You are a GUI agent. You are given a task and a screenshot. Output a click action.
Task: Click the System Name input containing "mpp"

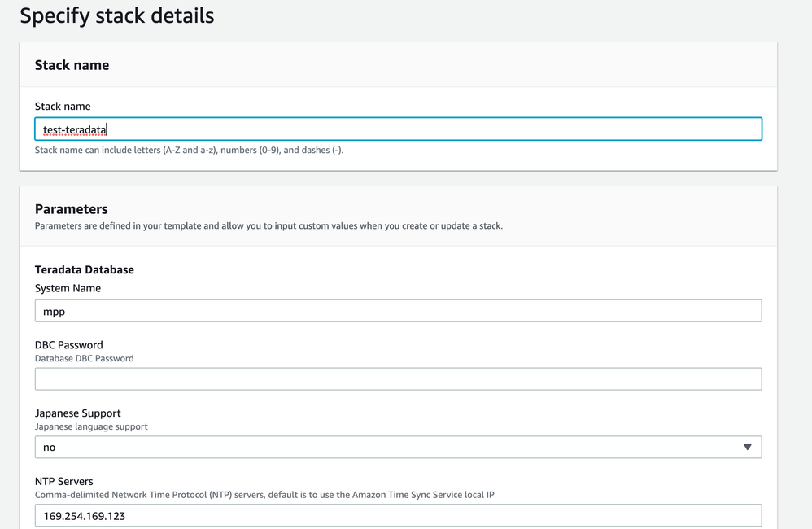[399, 310]
